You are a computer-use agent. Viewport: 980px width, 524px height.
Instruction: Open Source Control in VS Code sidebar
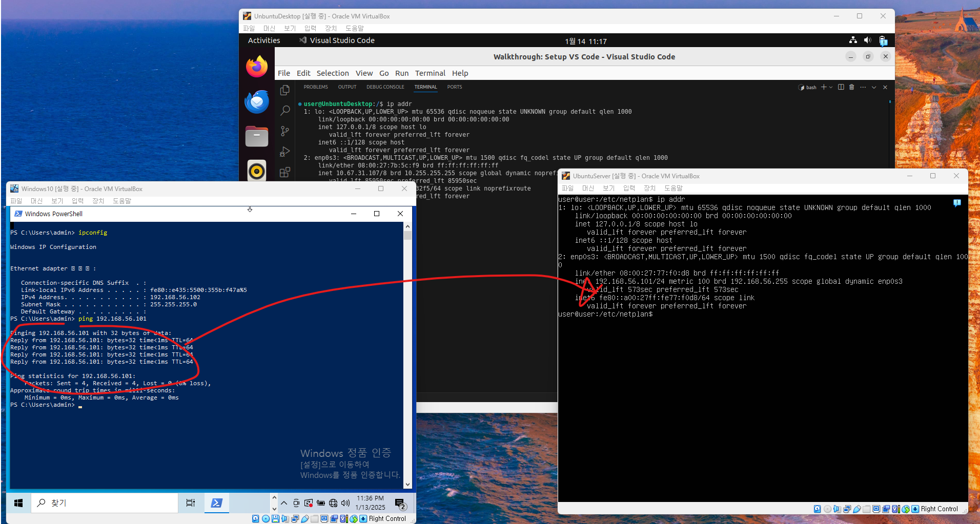point(285,131)
